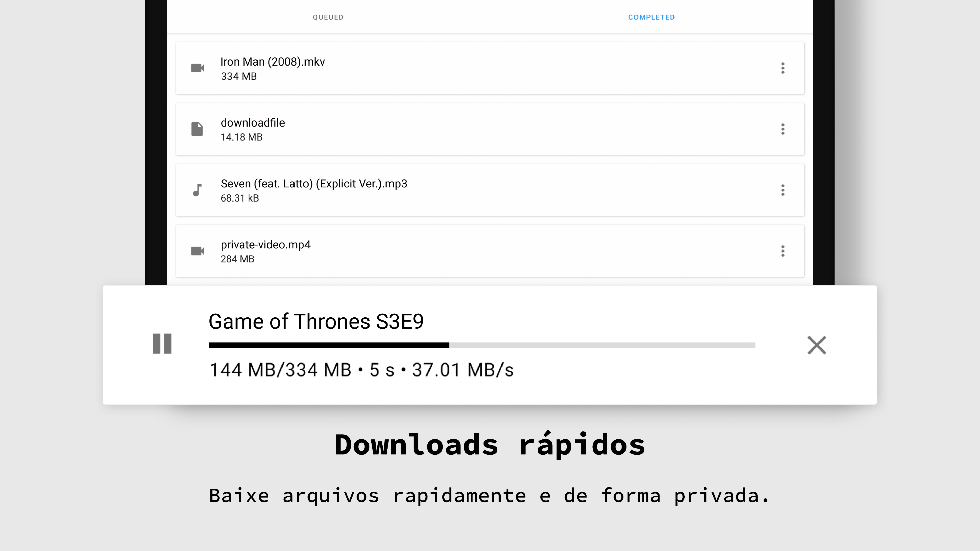Open options menu for private-video.mp4

(782, 251)
